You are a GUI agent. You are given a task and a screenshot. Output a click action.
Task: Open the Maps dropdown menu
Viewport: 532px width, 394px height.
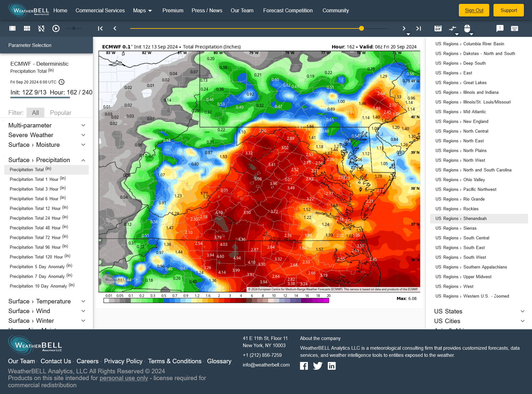tap(142, 10)
